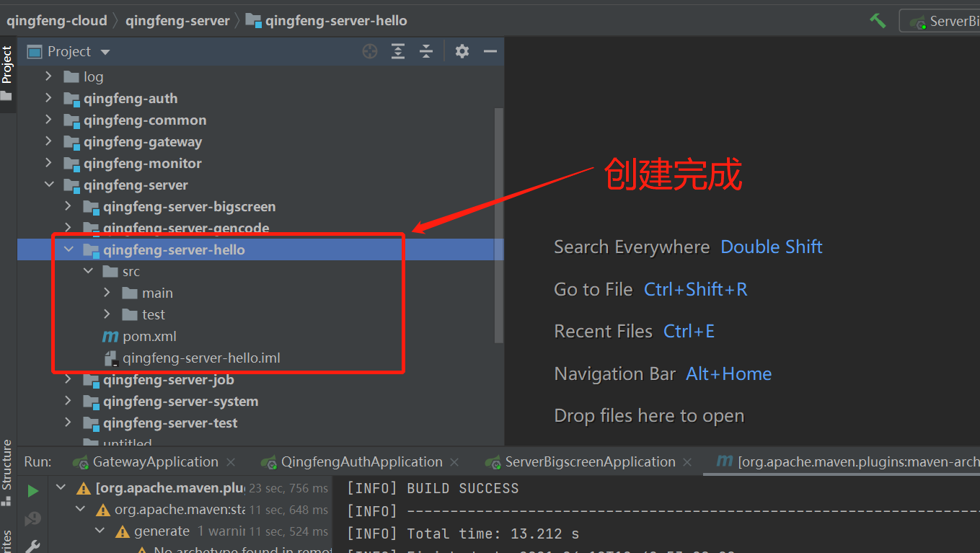
Task: Close the GatewayApplication run tab
Action: tap(231, 461)
